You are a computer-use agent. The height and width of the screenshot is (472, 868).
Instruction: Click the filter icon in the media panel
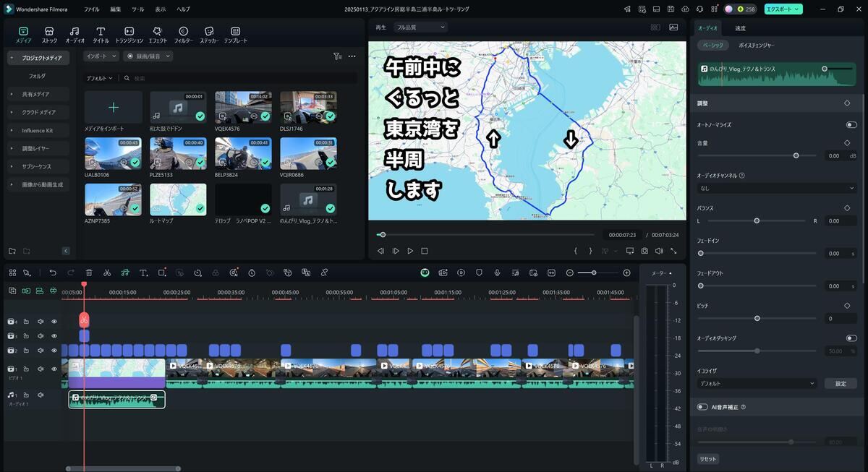(x=337, y=56)
